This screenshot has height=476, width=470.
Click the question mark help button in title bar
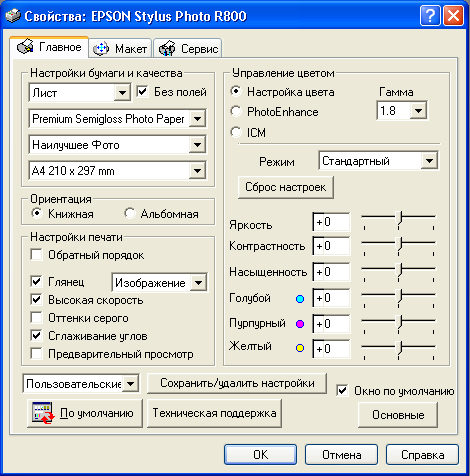[x=430, y=15]
